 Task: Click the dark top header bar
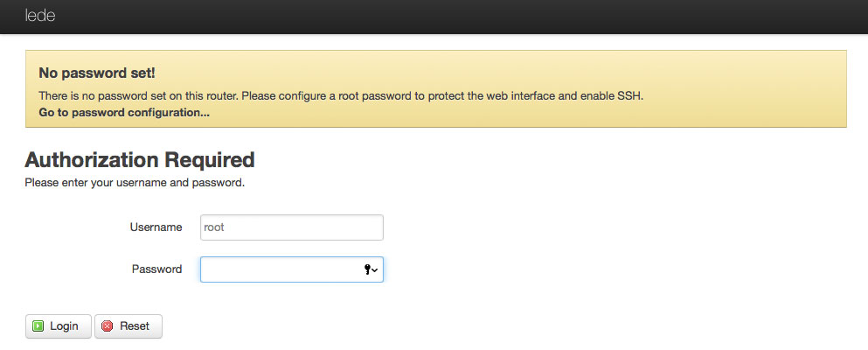[x=434, y=17]
